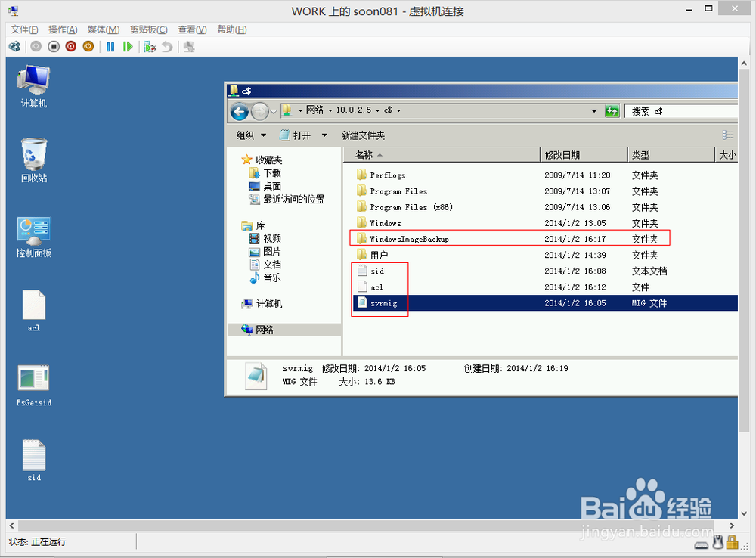
Task: Open the 组织 dropdown menu
Action: tap(251, 135)
